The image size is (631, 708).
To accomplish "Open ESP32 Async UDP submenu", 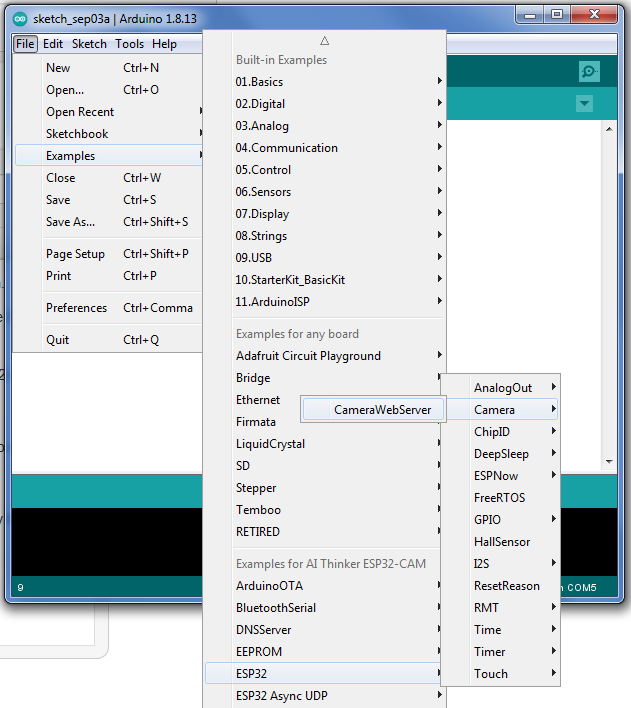I will click(x=325, y=696).
